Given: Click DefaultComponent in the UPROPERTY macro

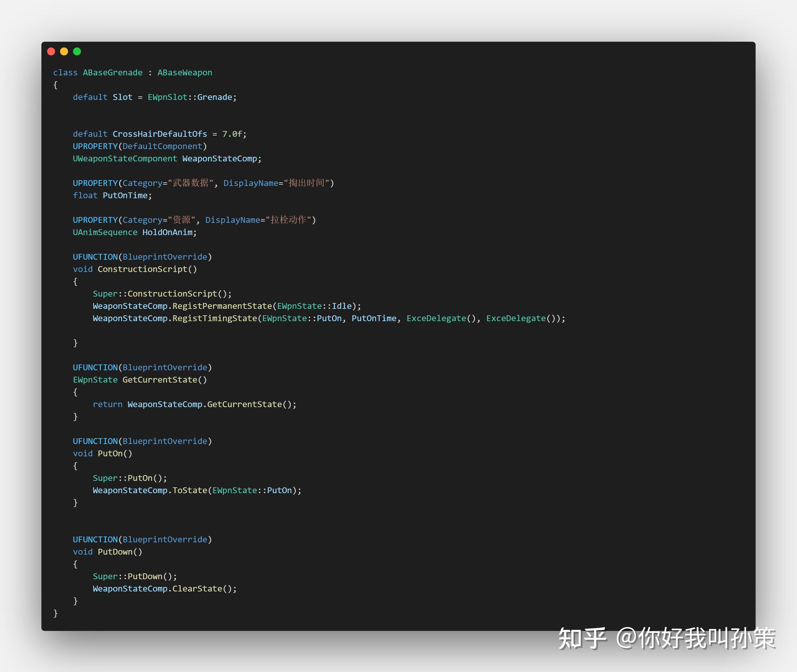Looking at the screenshot, I should pos(162,146).
